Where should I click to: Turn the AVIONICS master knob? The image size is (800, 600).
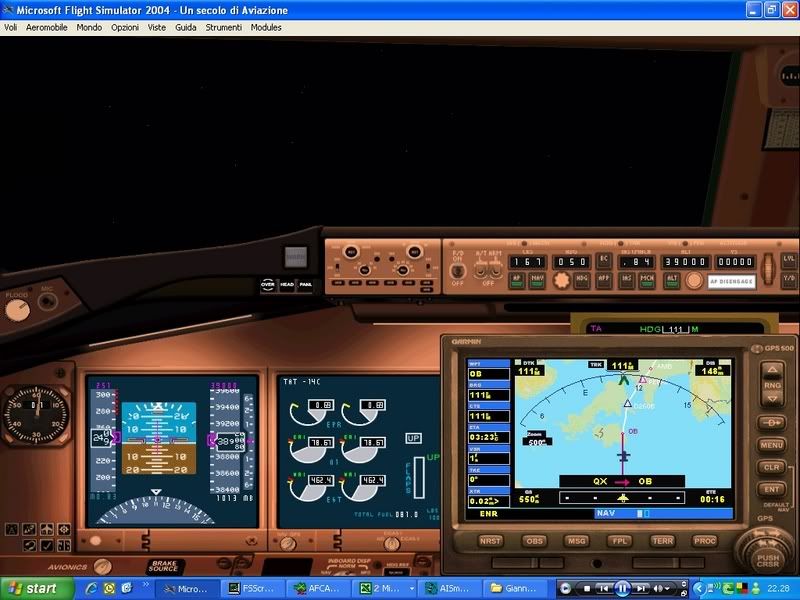point(103,567)
